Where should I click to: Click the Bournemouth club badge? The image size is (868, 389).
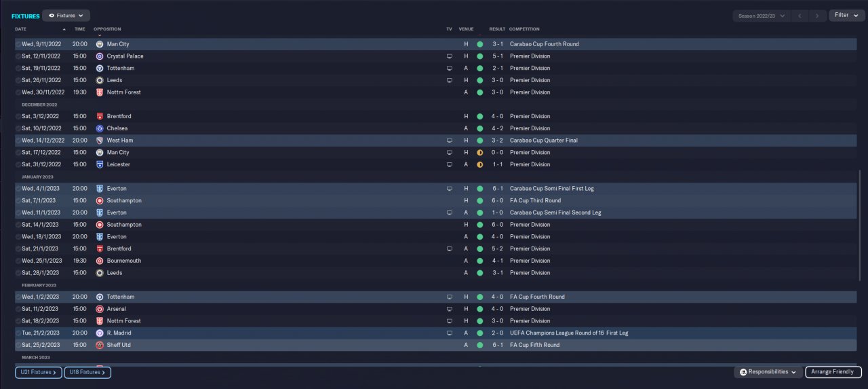click(x=100, y=261)
